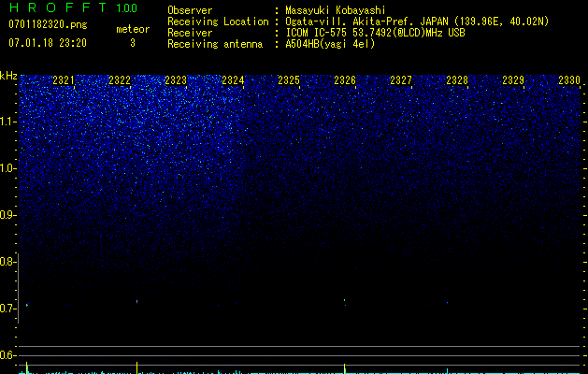The image size is (588, 374).
Task: Click the Observer field label
Action: [190, 10]
